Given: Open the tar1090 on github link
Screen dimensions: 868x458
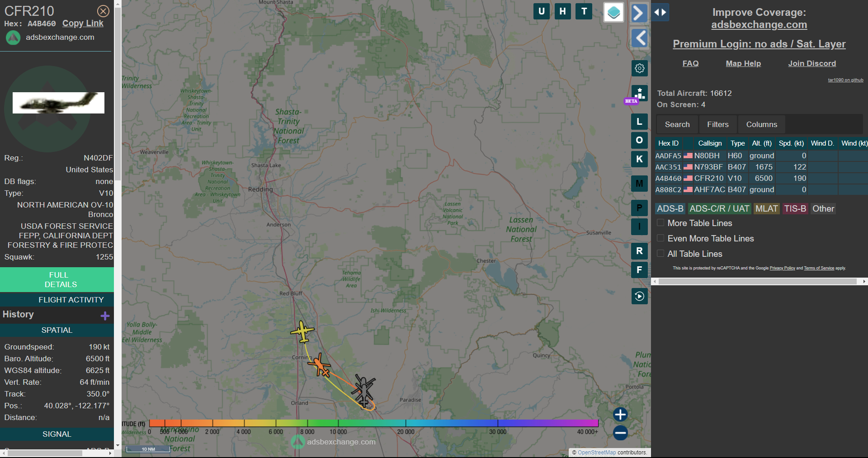Looking at the screenshot, I should [845, 80].
